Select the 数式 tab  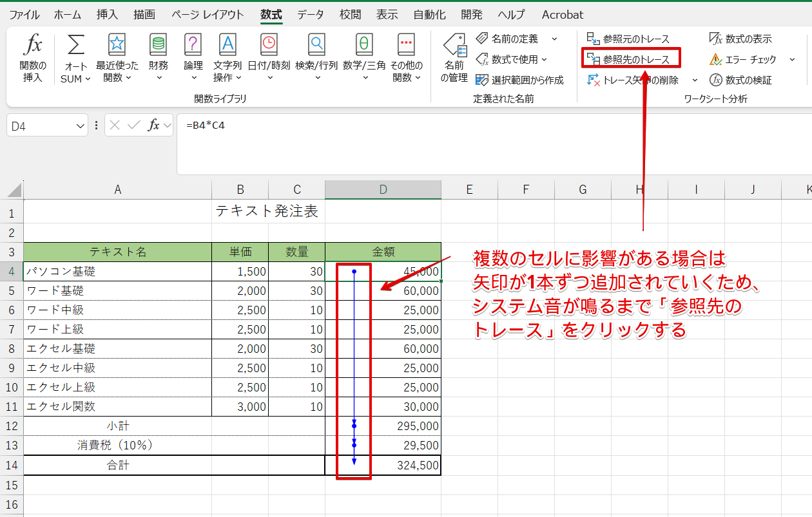pyautogui.click(x=271, y=14)
